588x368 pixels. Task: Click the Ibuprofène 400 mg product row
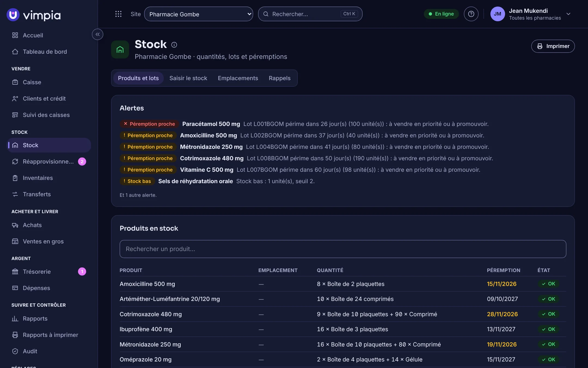[x=343, y=329]
